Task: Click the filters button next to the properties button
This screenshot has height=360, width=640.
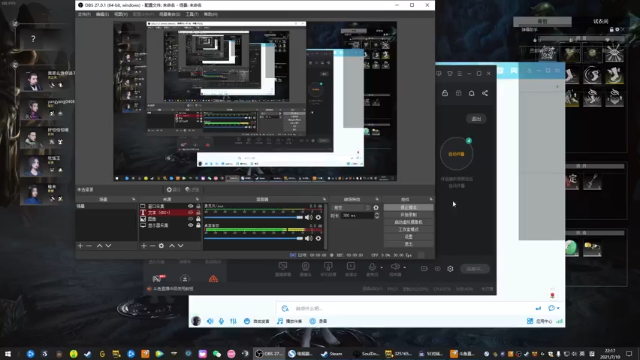Action: coord(192,190)
